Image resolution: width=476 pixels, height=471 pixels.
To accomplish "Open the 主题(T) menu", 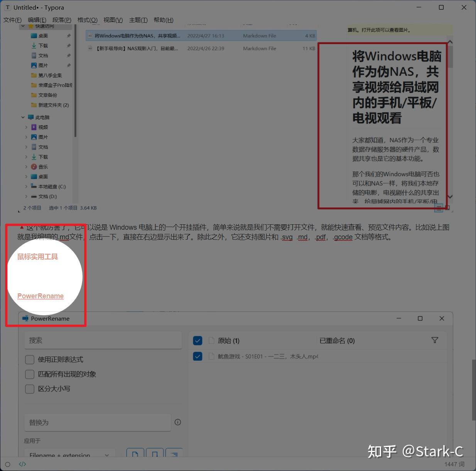I will tap(138, 20).
